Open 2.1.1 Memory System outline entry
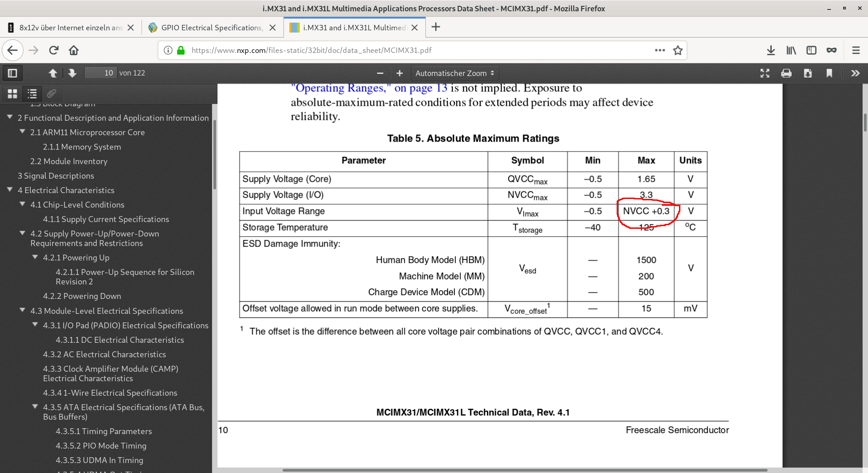The height and width of the screenshot is (473, 868). [82, 147]
